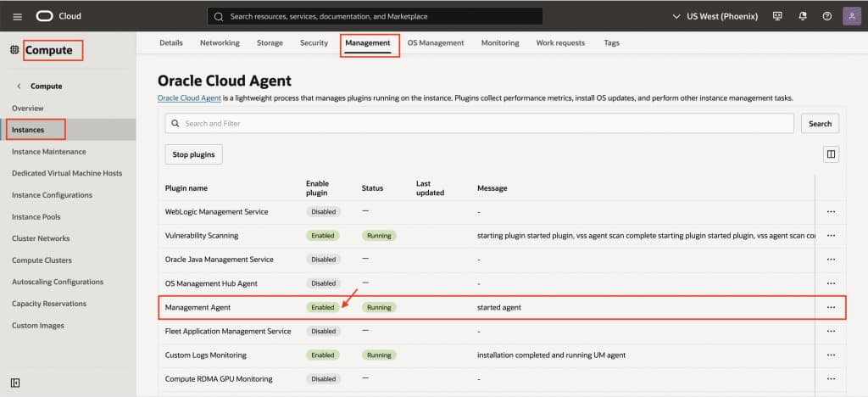Open Cluster Networks in the sidebar
Viewport: 868px width, 397px height.
pyautogui.click(x=41, y=238)
